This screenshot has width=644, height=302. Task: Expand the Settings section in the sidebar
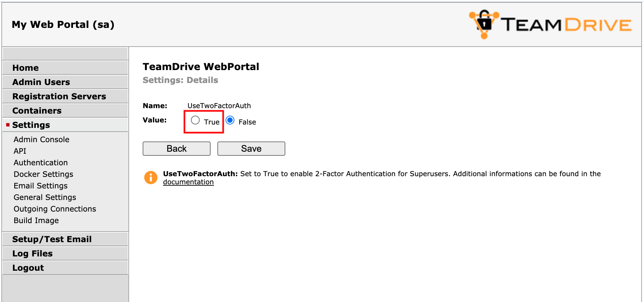pos(31,125)
